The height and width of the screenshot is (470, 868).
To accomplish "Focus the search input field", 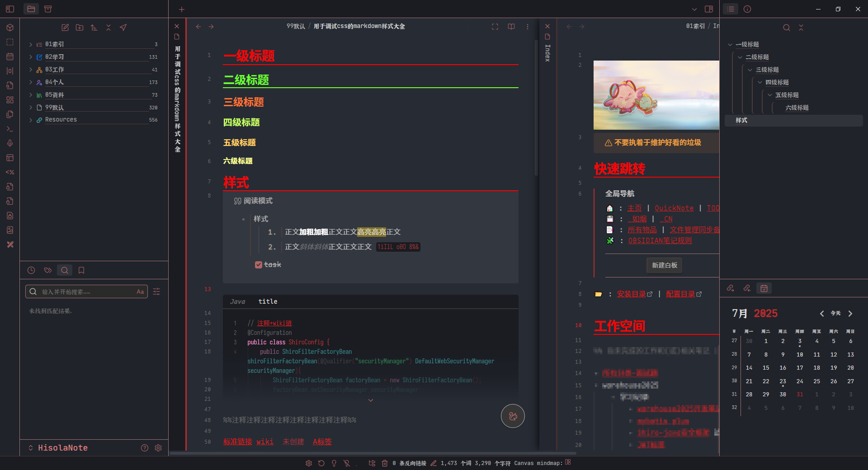I will pyautogui.click(x=86, y=292).
